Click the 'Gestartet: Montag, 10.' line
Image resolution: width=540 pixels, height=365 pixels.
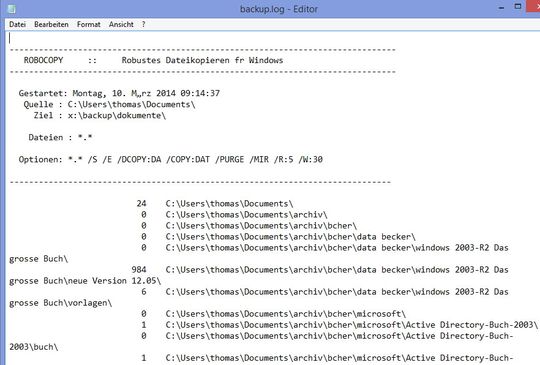click(119, 93)
